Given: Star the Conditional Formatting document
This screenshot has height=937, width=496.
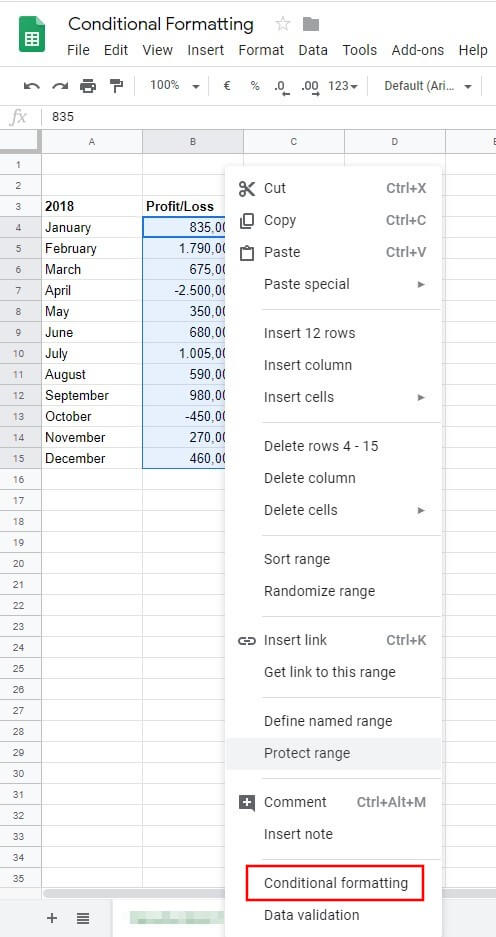Looking at the screenshot, I should coord(283,24).
